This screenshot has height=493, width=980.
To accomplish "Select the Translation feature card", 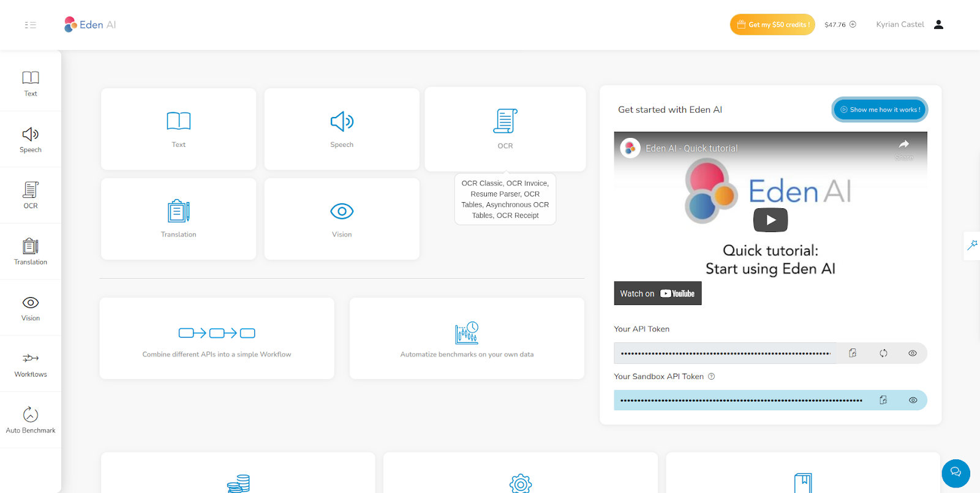I will 178,219.
